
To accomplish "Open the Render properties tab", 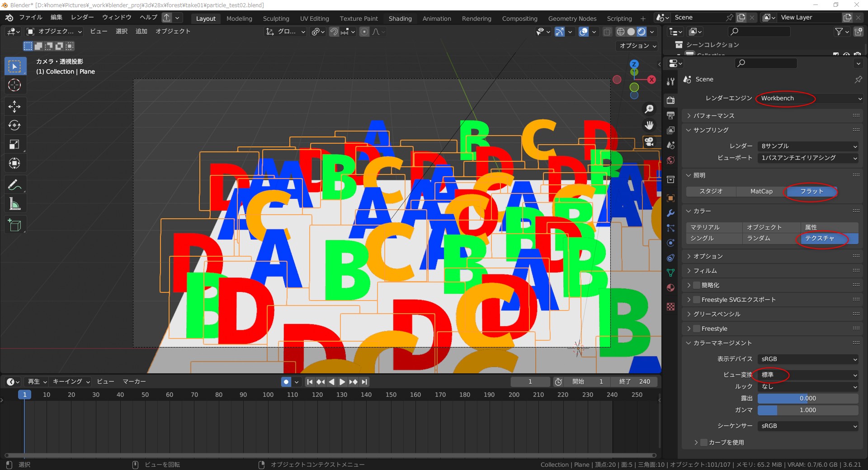I will 671,100.
